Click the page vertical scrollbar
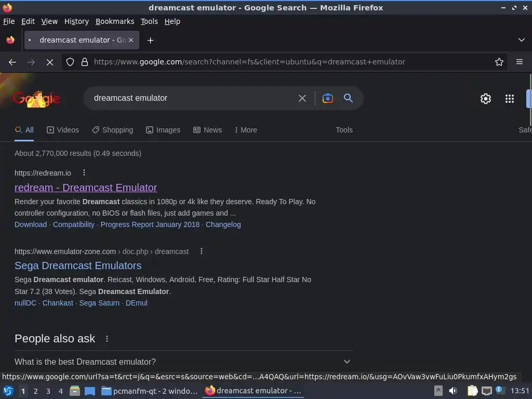Image resolution: width=532 pixels, height=399 pixels. (x=529, y=100)
